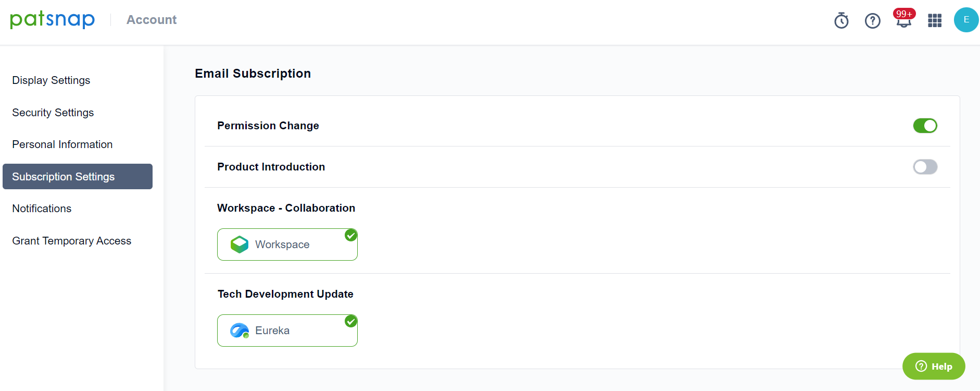
Task: Uncheck the Eureka subscription card
Action: pyautogui.click(x=287, y=331)
